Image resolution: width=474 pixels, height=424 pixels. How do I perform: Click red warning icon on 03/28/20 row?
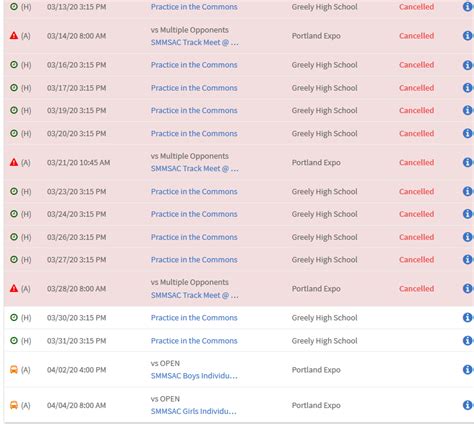click(x=14, y=288)
